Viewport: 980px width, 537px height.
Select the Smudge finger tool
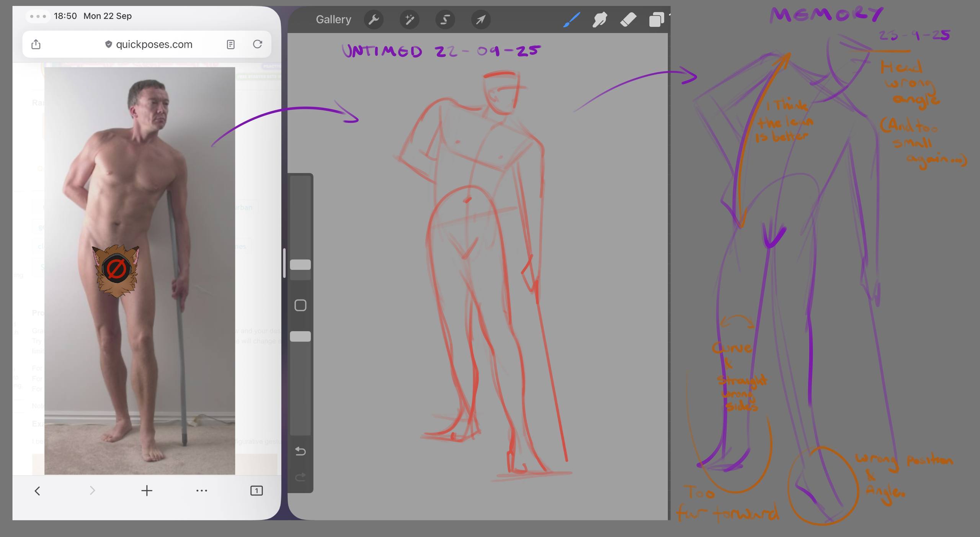click(x=599, y=20)
